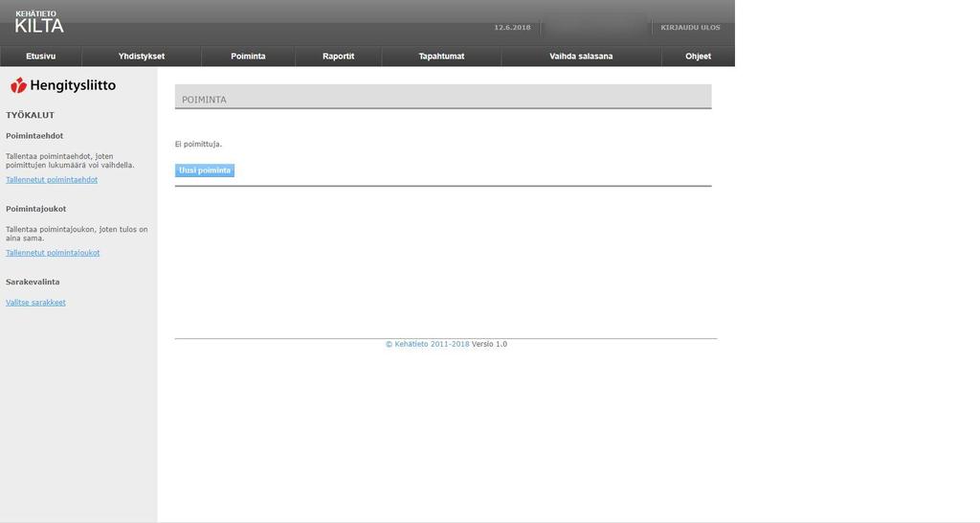Log out via Kirjaudu ulos
The height and width of the screenshot is (523, 980).
(x=690, y=28)
